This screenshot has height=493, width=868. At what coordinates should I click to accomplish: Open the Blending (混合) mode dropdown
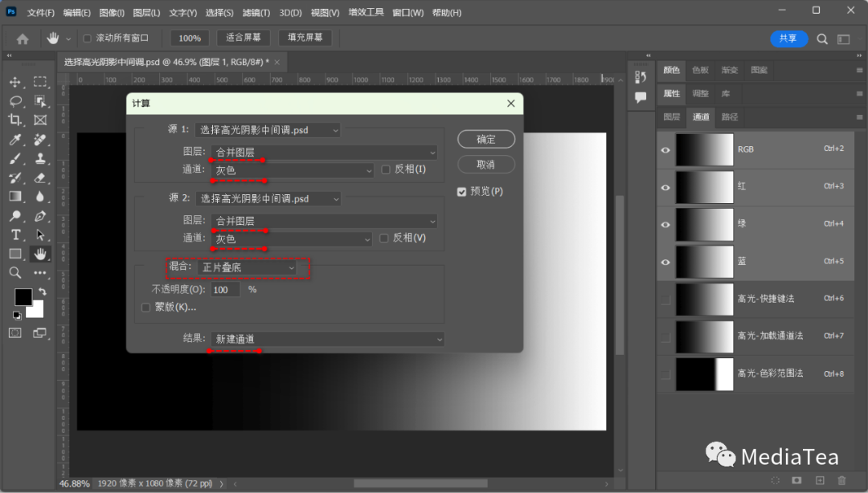(x=247, y=268)
